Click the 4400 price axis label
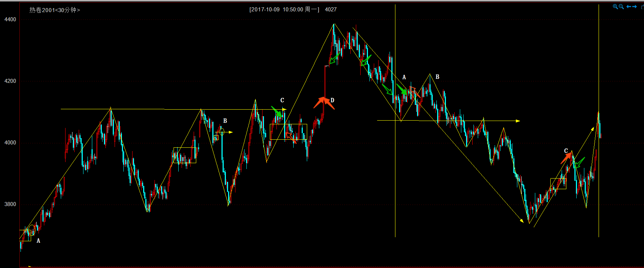This screenshot has width=644, height=268. click(10, 19)
